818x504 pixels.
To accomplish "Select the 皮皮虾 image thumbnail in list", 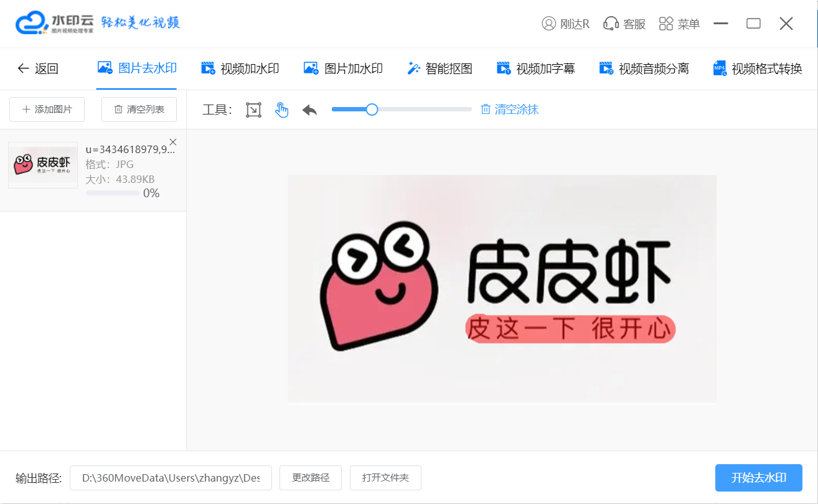I will pos(42,165).
